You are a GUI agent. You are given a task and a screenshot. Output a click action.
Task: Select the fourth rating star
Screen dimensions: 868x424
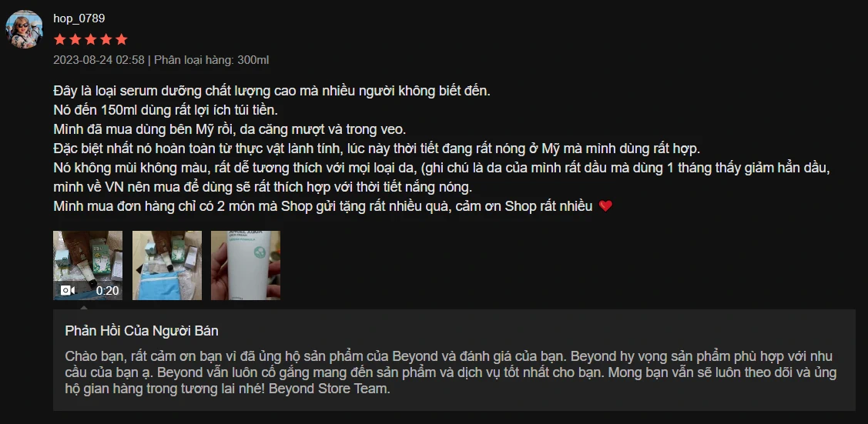[106, 40]
